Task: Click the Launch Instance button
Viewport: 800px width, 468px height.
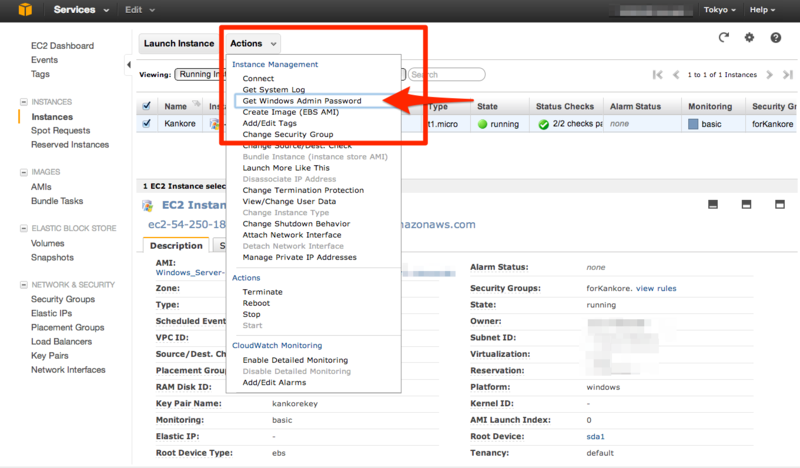Action: (x=179, y=43)
